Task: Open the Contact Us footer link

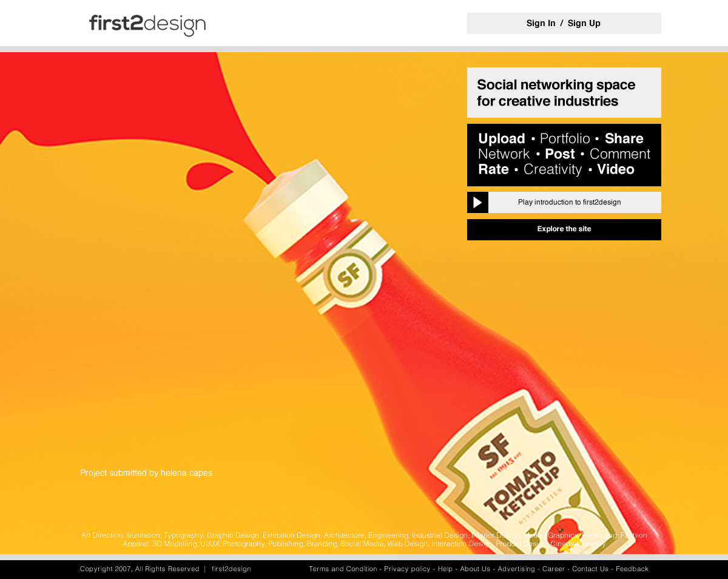Action: (x=590, y=569)
